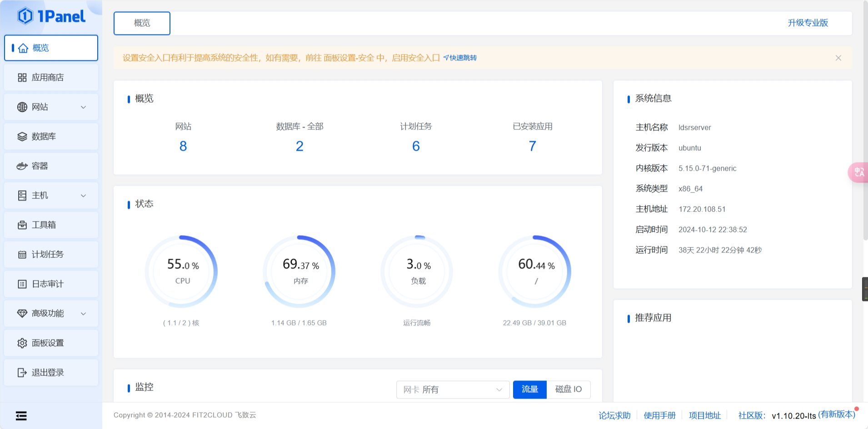
Task: Expand the 高级功能 sidebar submenu
Action: 83,314
